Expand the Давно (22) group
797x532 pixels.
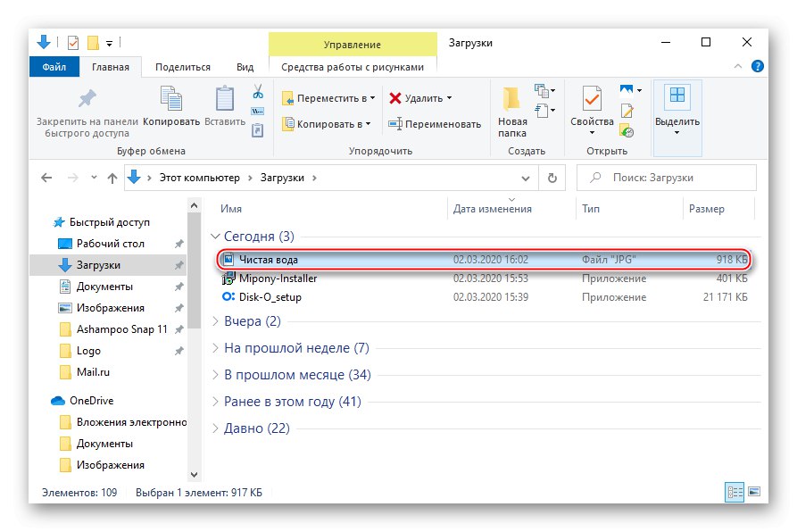pos(215,428)
